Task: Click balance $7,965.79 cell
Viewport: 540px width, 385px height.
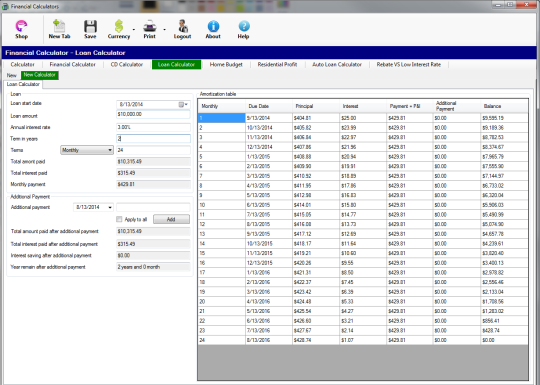Action: (504, 157)
